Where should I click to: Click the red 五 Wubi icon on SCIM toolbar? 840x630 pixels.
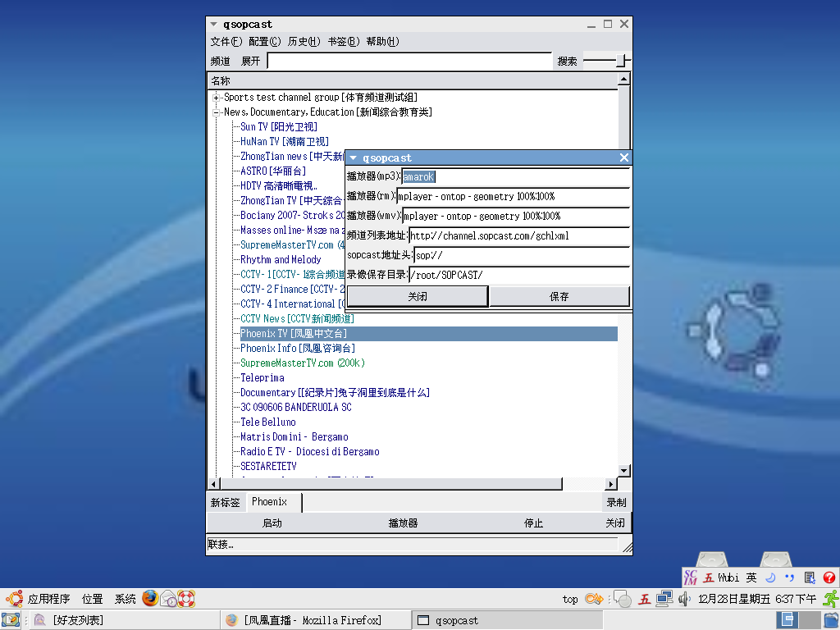coord(709,577)
